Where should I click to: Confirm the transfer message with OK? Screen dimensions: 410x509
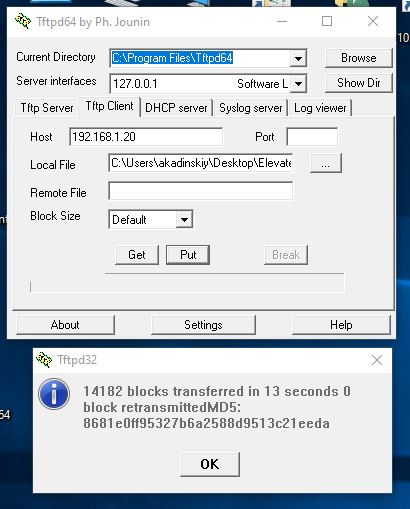(210, 464)
